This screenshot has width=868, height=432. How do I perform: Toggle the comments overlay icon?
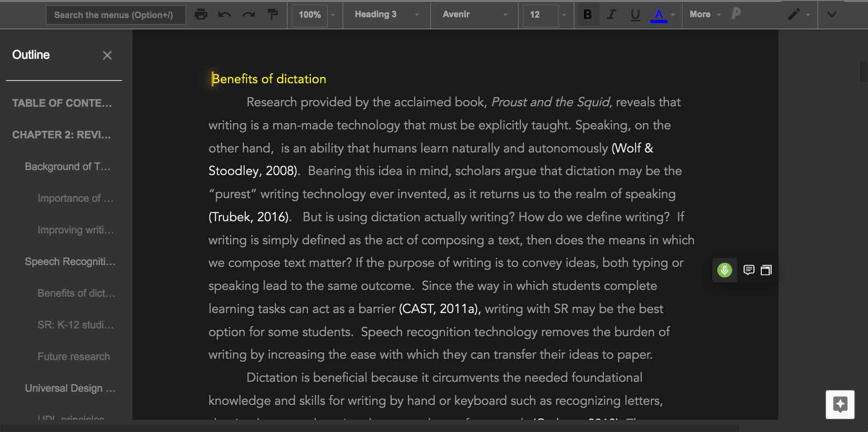click(x=749, y=270)
